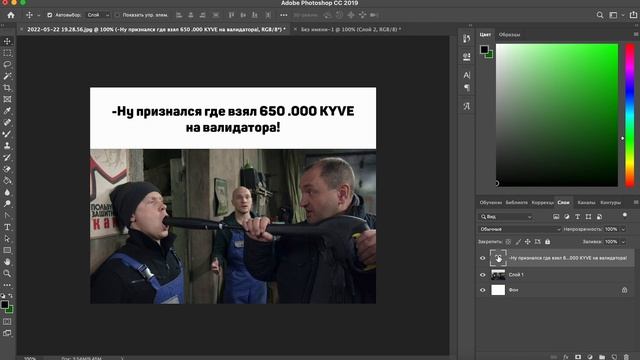Open the search icon in options bar
640x360 pixels.
coord(600,15)
